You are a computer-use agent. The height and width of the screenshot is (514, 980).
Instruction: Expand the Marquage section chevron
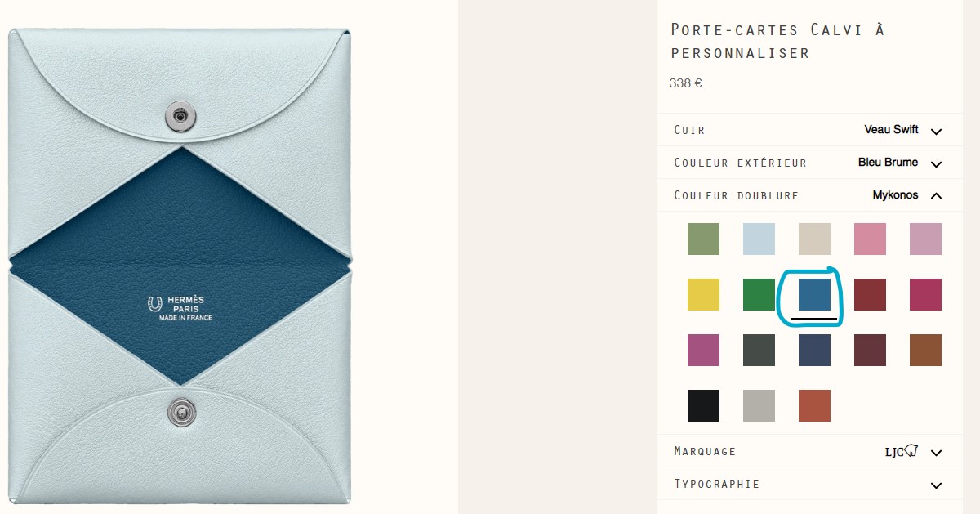tap(936, 452)
